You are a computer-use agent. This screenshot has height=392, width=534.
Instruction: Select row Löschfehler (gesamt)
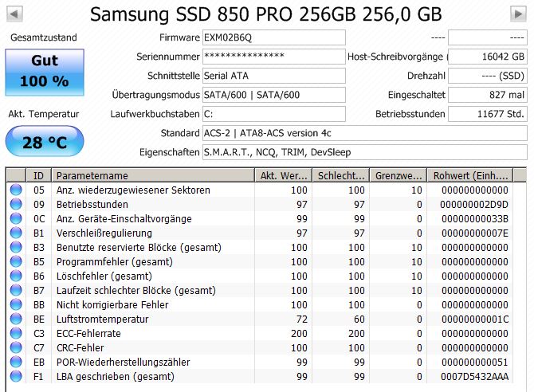click(x=260, y=276)
